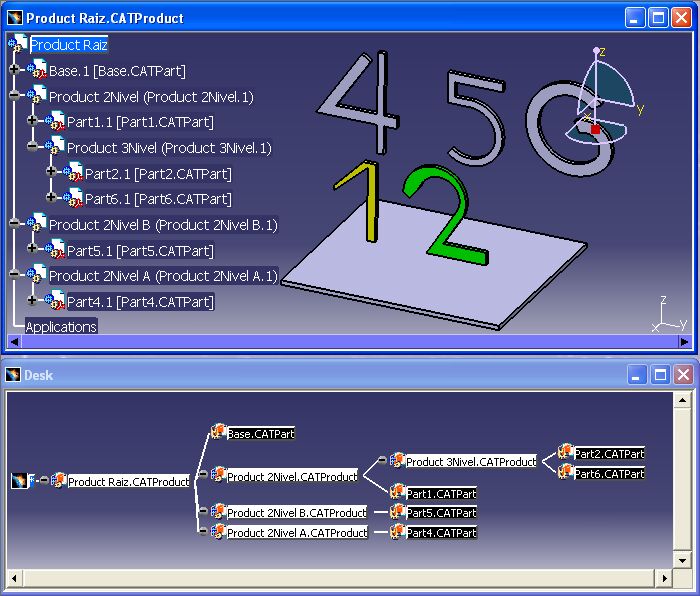Viewport: 700px width, 596px height.
Task: Click the red compass manipulation handle
Action: (595, 129)
